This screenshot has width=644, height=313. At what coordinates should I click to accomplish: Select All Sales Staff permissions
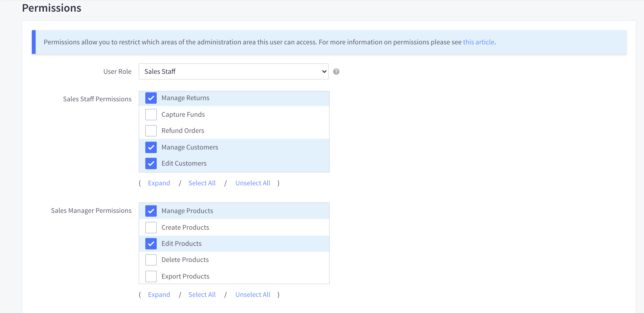click(202, 183)
